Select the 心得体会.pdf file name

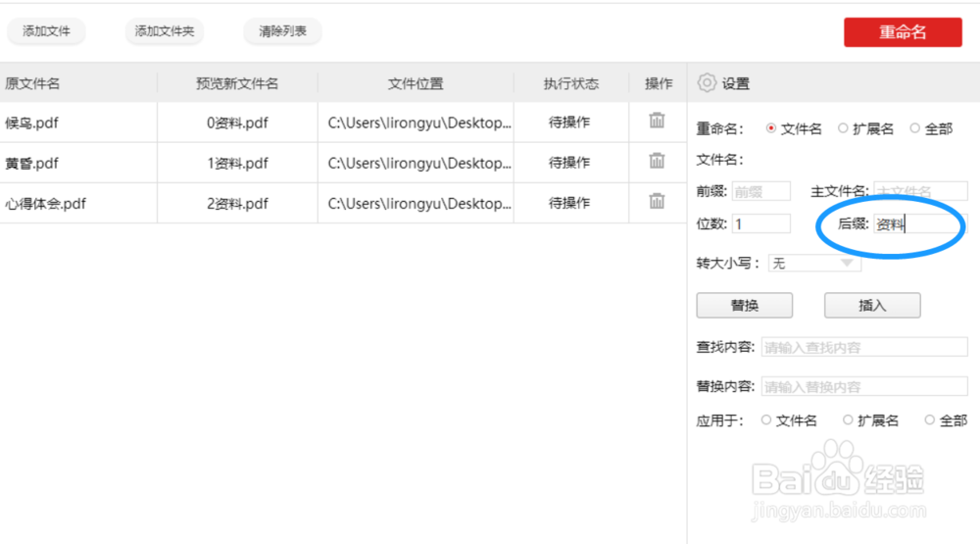pos(46,203)
